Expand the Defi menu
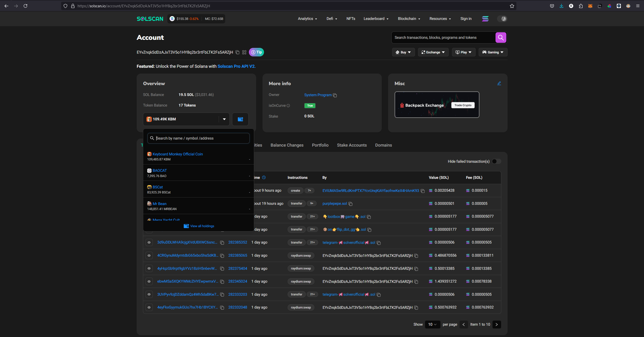 pos(331,19)
